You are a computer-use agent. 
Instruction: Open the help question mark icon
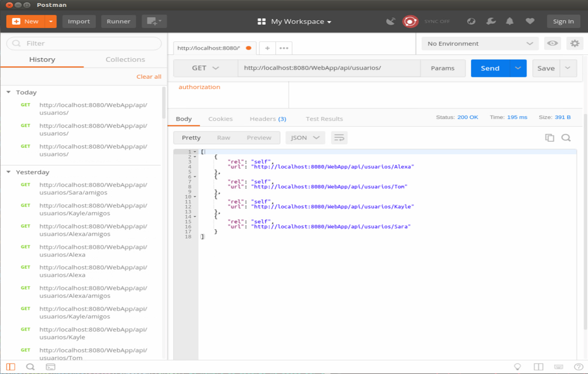pyautogui.click(x=578, y=367)
